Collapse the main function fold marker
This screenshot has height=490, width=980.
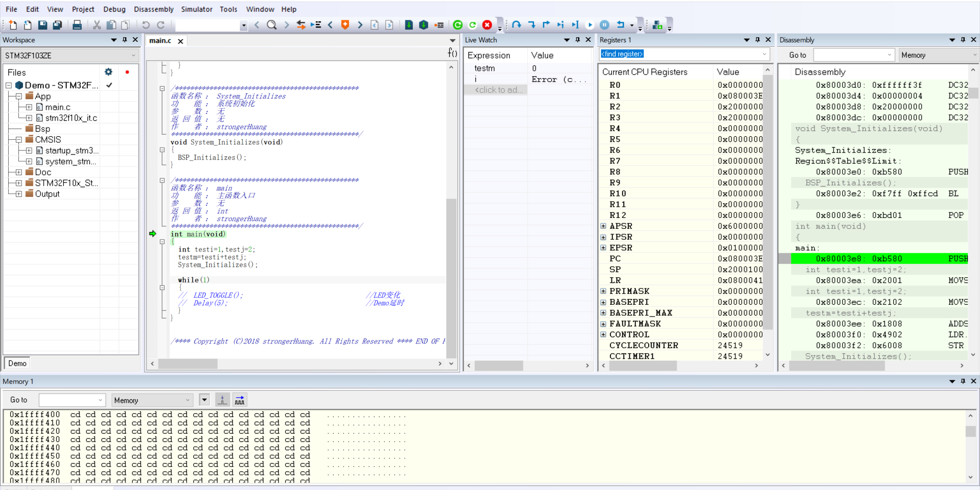pyautogui.click(x=162, y=241)
